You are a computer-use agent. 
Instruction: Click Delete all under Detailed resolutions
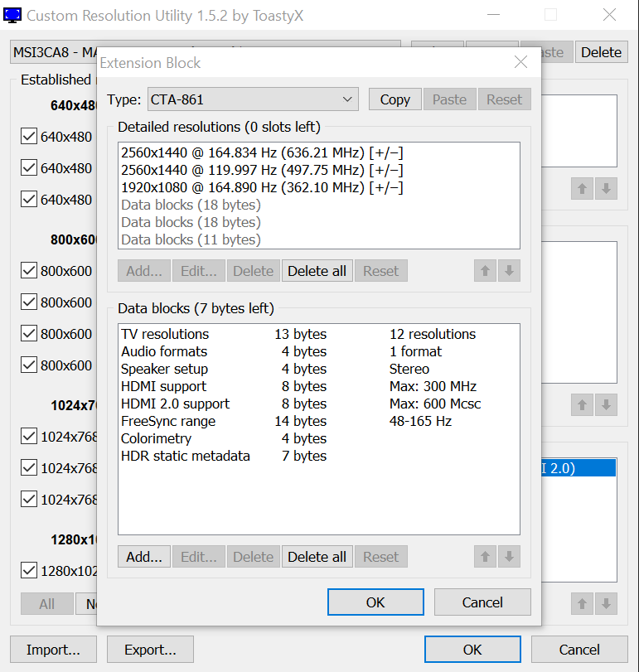coord(317,271)
